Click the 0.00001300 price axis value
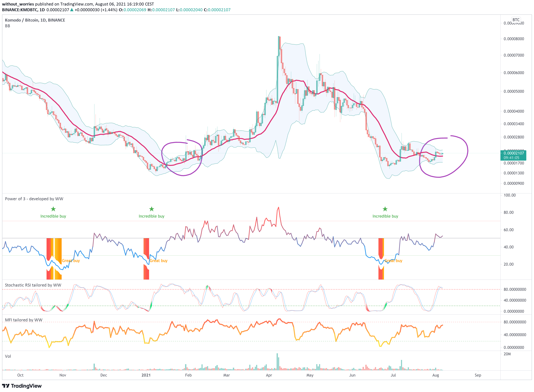This screenshot has width=534, height=392. pyautogui.click(x=514, y=173)
